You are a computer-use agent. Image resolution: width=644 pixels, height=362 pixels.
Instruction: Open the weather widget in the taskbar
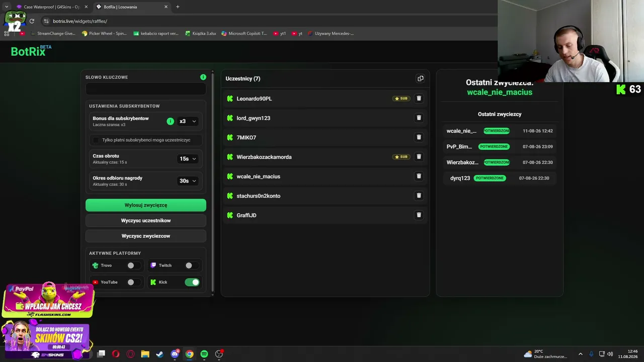click(x=545, y=354)
